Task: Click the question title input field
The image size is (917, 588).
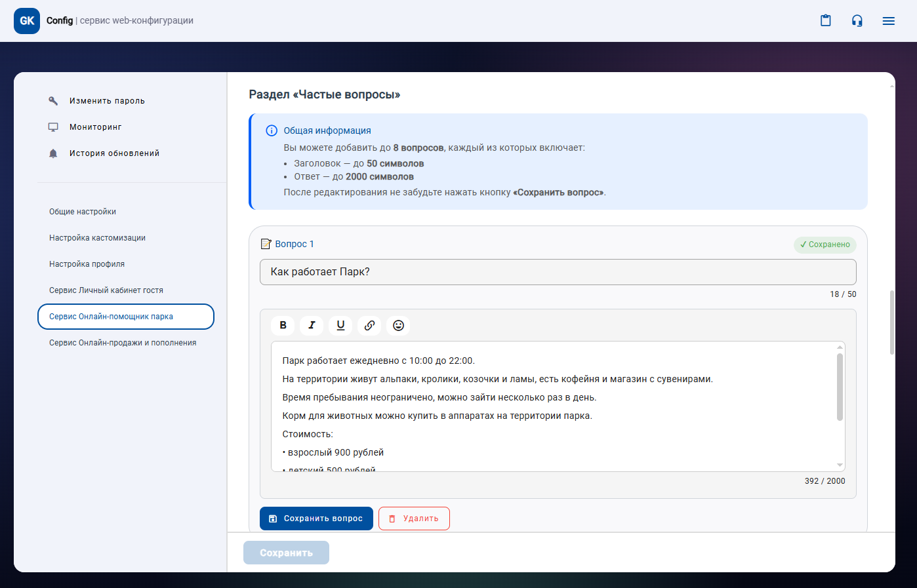Action: coord(558,272)
